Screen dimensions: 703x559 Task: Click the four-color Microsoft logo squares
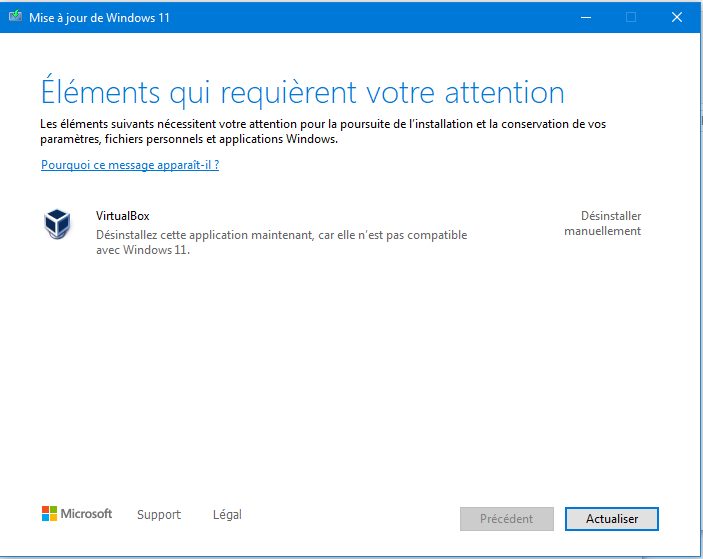click(x=49, y=514)
